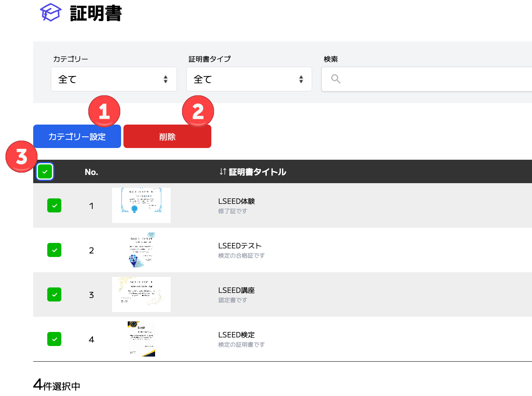Screen dimensions: 532x396
Task: Click the magnifier search icon
Action: [336, 79]
